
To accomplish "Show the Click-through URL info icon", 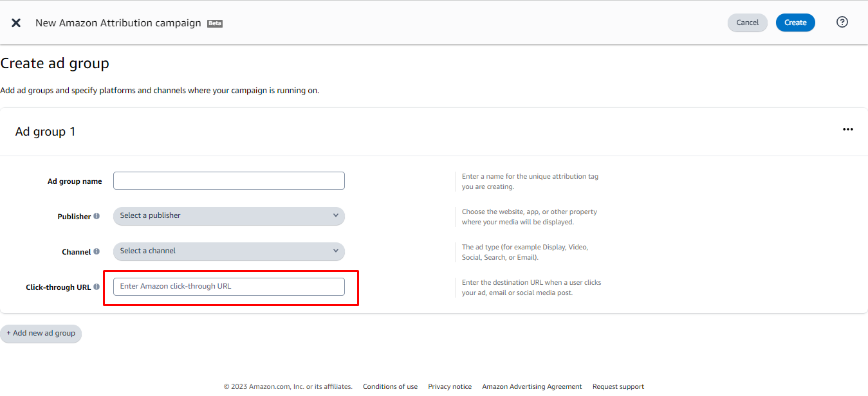I will [x=97, y=287].
